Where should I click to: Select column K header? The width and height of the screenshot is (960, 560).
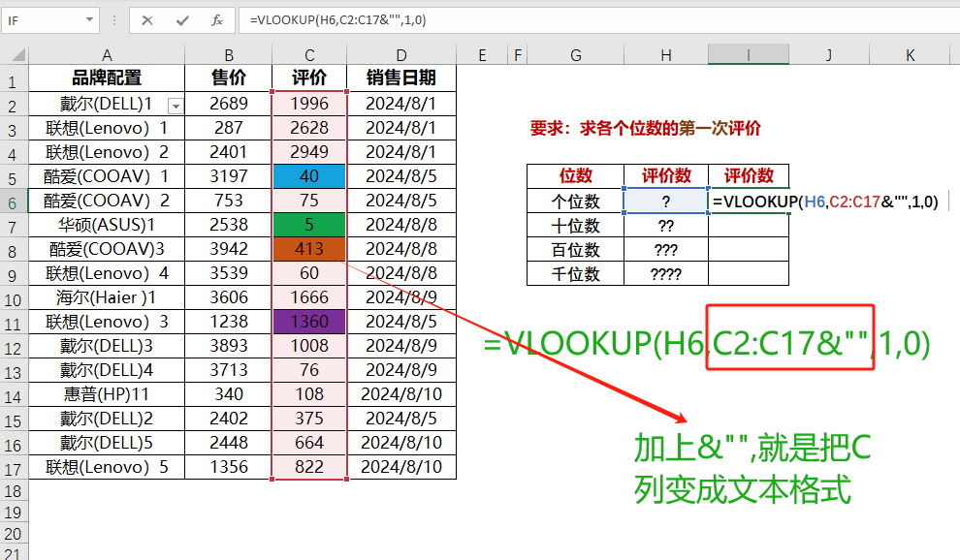click(x=911, y=55)
